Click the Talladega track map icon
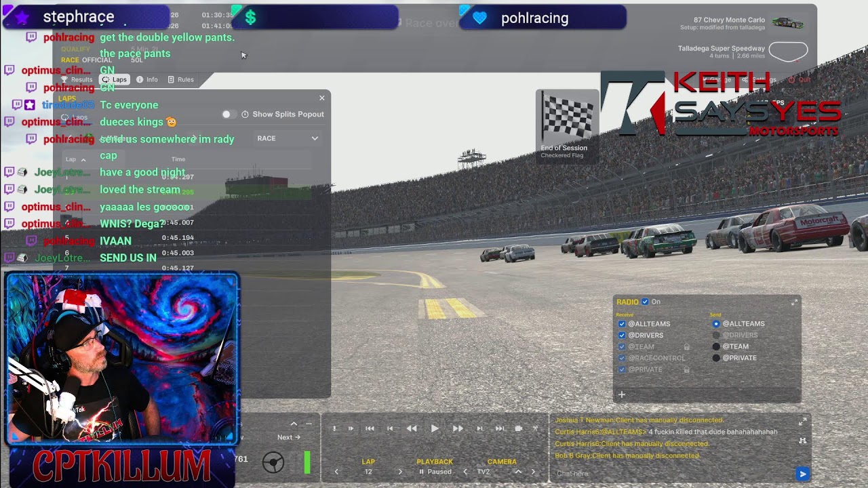 pos(789,52)
